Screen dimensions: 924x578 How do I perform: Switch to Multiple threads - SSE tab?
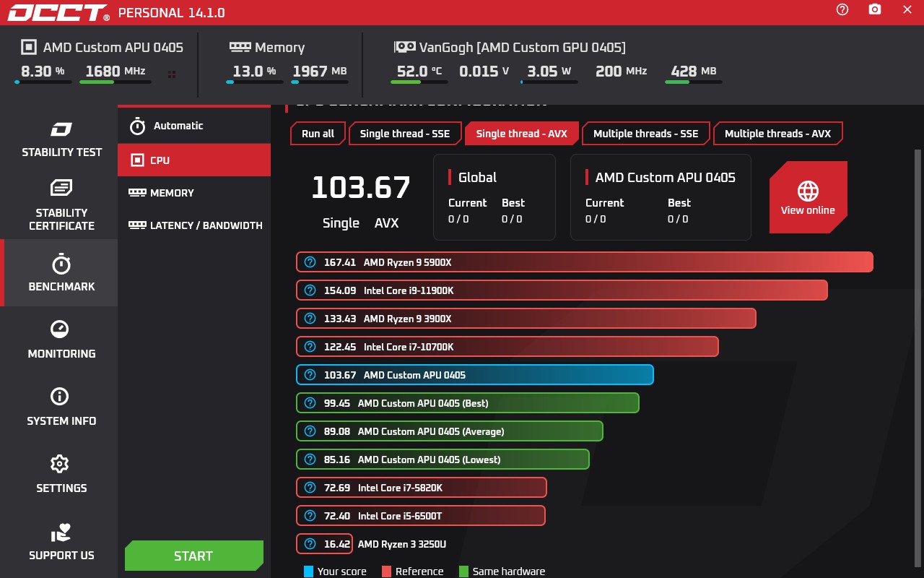click(x=646, y=134)
